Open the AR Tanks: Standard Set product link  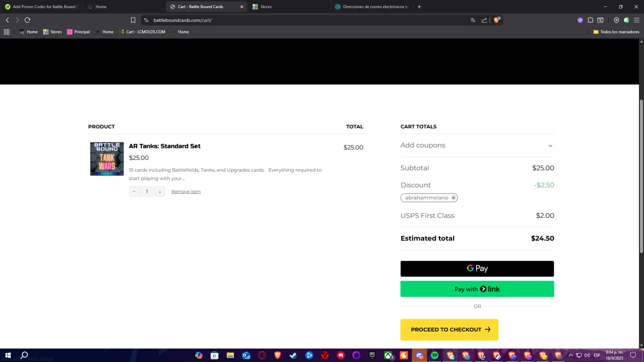164,146
